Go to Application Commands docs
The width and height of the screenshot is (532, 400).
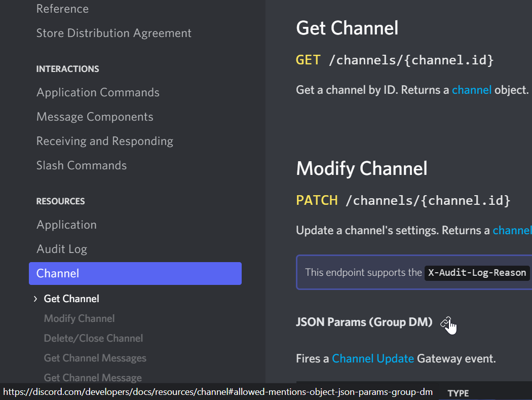coord(98,92)
